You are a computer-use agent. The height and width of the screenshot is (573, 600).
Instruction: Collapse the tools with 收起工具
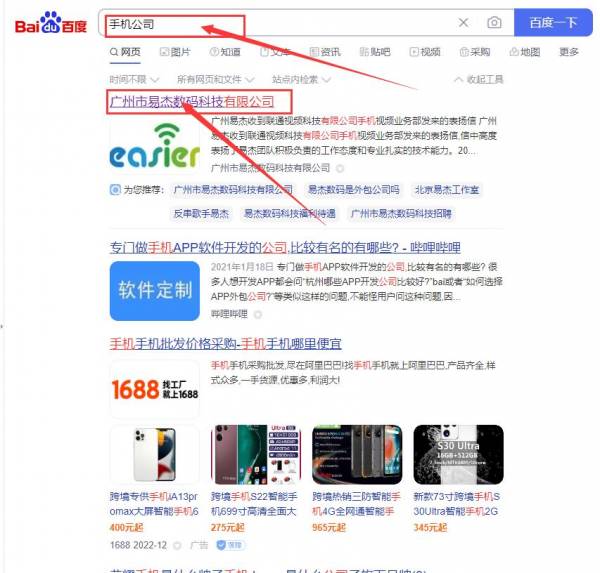tap(479, 79)
